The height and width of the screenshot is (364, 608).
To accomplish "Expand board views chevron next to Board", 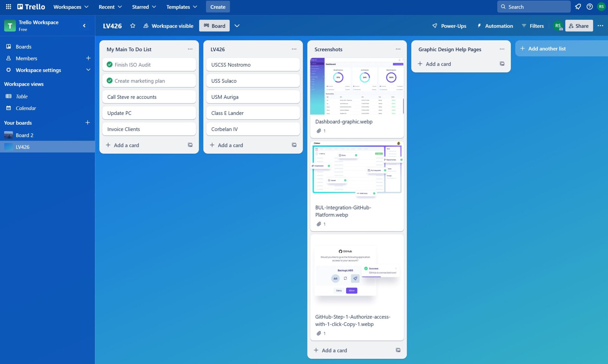I will pyautogui.click(x=237, y=26).
